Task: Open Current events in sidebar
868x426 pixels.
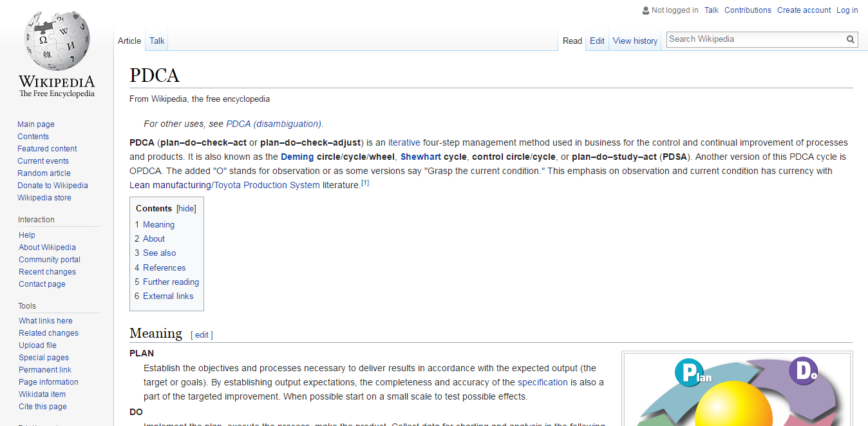Action: pyautogui.click(x=43, y=161)
